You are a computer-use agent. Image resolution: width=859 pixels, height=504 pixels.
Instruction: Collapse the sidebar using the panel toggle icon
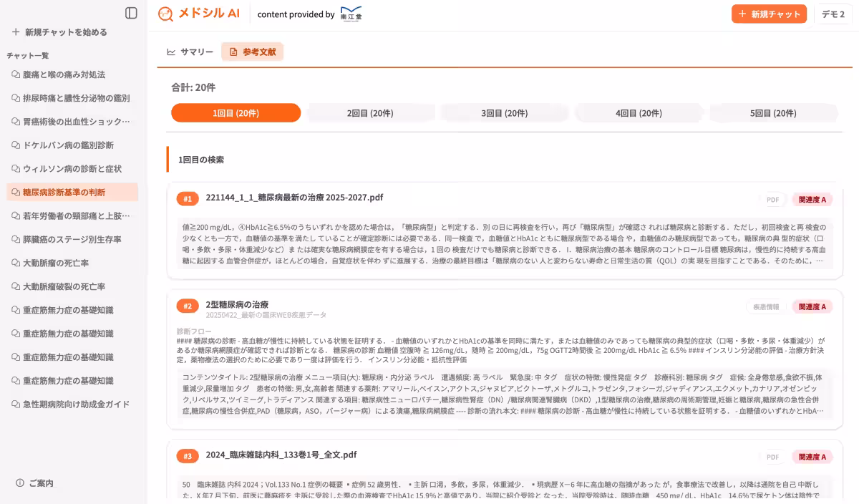coord(130,11)
